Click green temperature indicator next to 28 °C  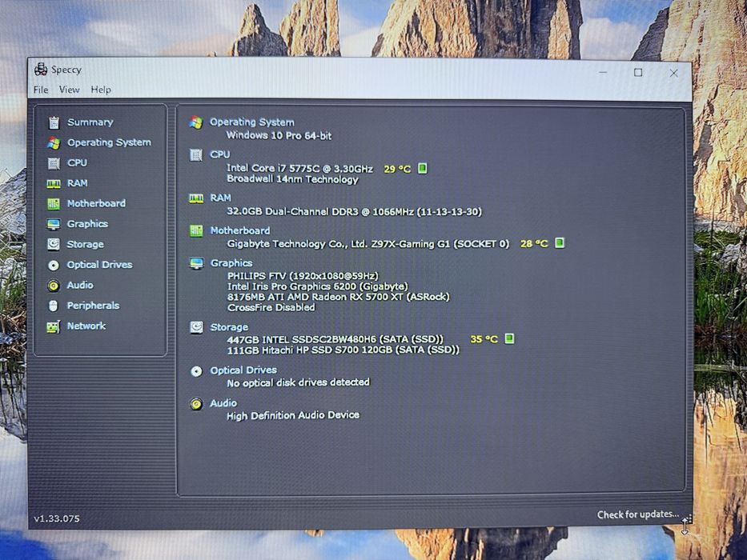click(560, 243)
